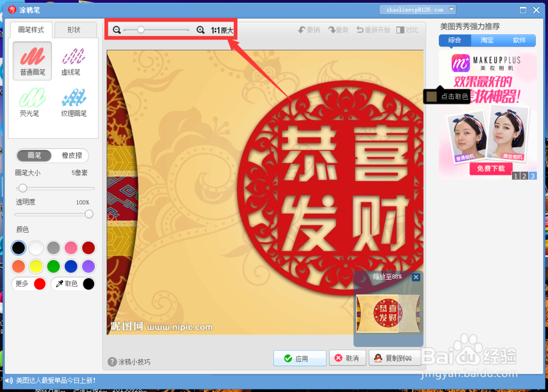Image resolution: width=548 pixels, height=392 pixels.
Task: Click the 1:1原大 original size control
Action: coord(223,30)
